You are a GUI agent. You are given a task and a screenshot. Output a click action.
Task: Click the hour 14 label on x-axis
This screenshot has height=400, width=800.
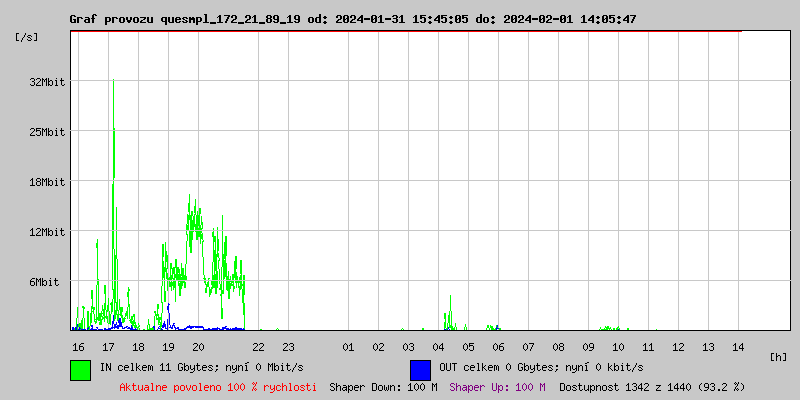[x=738, y=347]
